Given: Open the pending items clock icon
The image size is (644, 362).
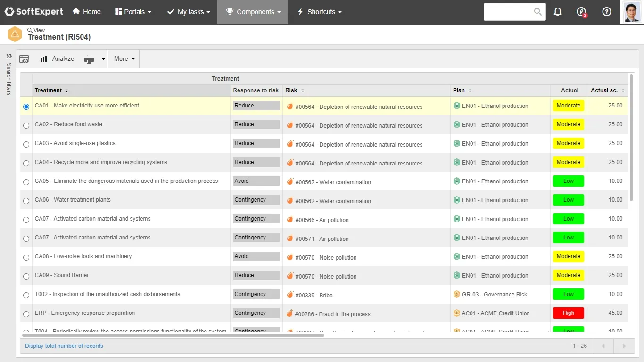Looking at the screenshot, I should 582,12.
